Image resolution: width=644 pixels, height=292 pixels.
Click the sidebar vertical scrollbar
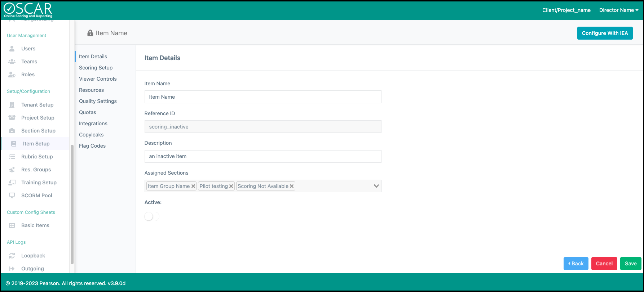72,202
